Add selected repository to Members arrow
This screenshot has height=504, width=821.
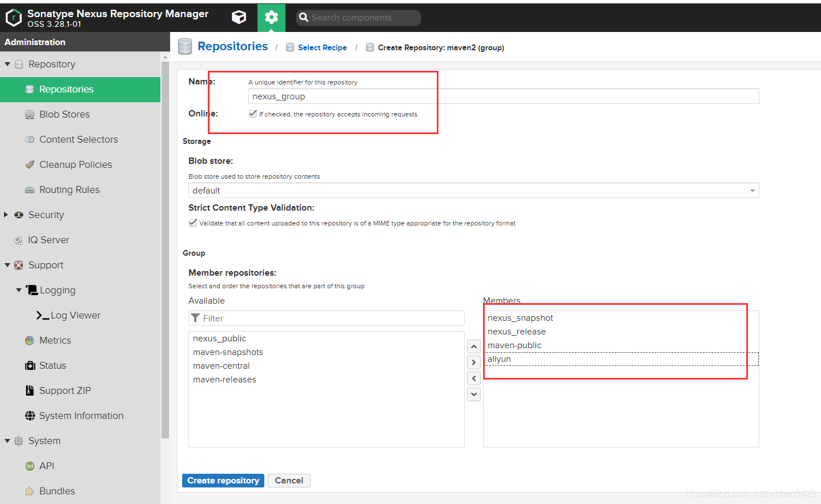click(x=474, y=362)
